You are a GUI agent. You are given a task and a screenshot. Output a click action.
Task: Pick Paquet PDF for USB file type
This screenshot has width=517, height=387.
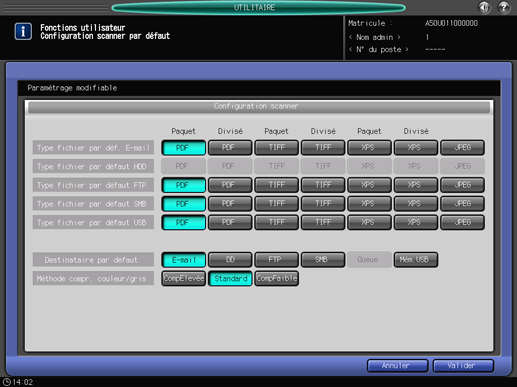(183, 222)
